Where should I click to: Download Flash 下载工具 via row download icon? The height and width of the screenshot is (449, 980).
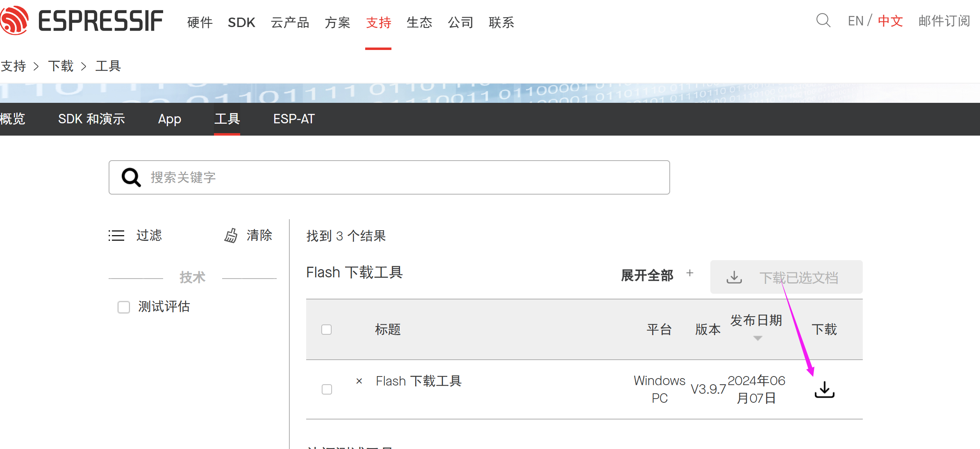pyautogui.click(x=824, y=390)
